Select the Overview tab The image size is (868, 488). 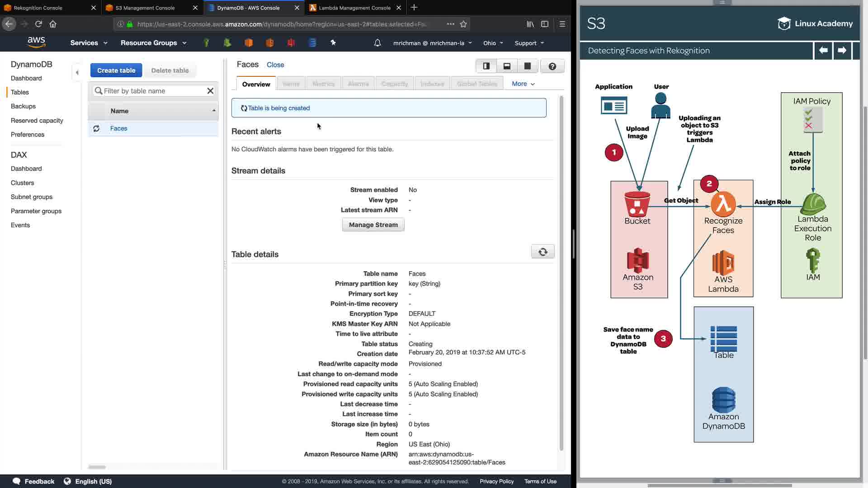[x=256, y=84]
